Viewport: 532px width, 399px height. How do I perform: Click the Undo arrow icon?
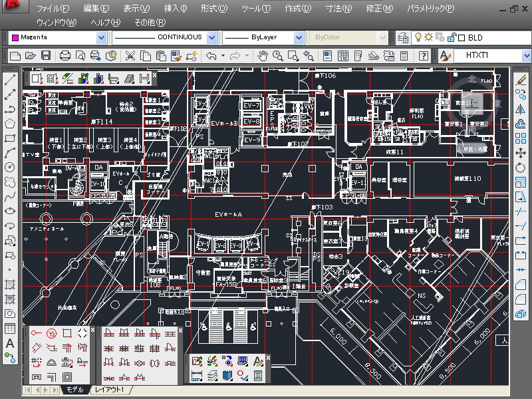tap(211, 57)
